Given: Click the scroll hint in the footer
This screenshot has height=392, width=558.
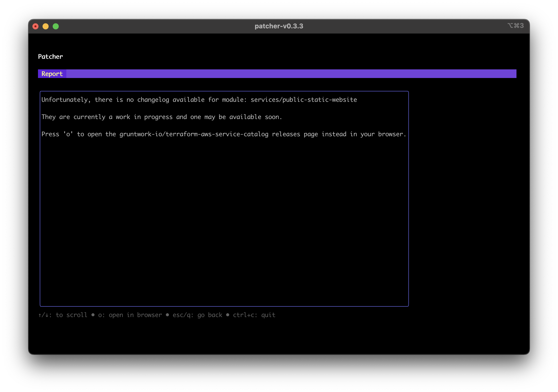Looking at the screenshot, I should coord(63,315).
